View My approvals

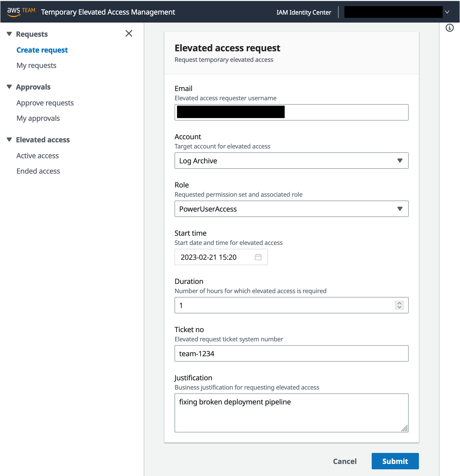click(x=38, y=118)
